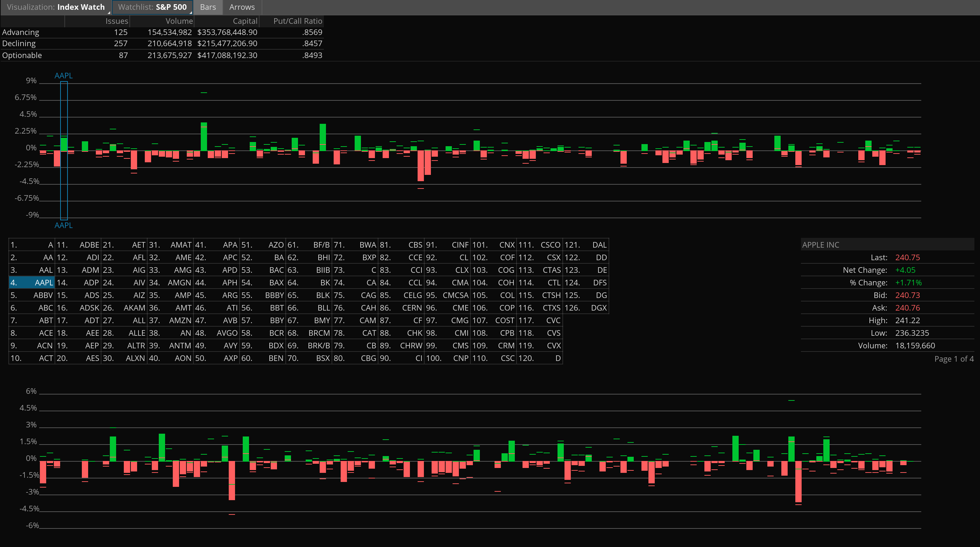Click the highlighted AAPL bar in top chart
The height and width of the screenshot is (547, 980).
(x=64, y=144)
